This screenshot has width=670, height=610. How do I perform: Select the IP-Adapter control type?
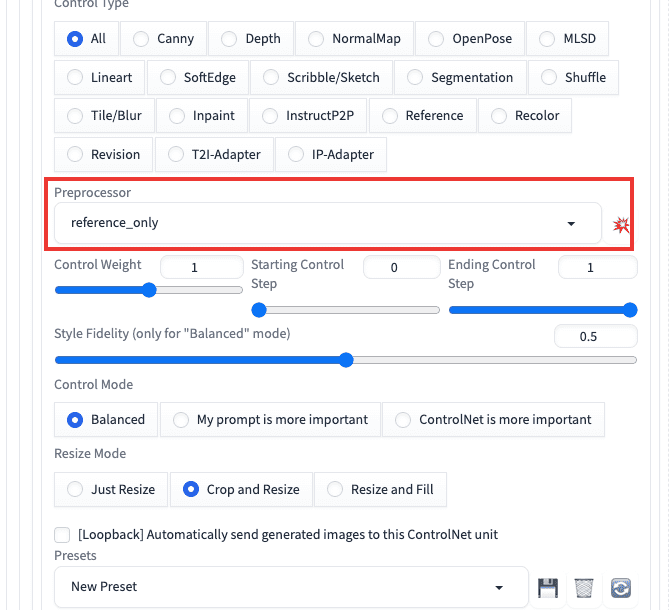(x=331, y=154)
